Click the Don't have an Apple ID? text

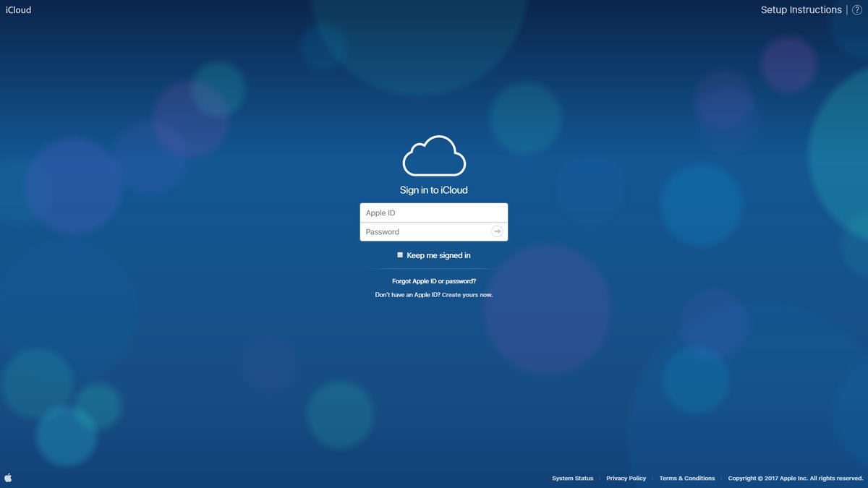pos(407,295)
